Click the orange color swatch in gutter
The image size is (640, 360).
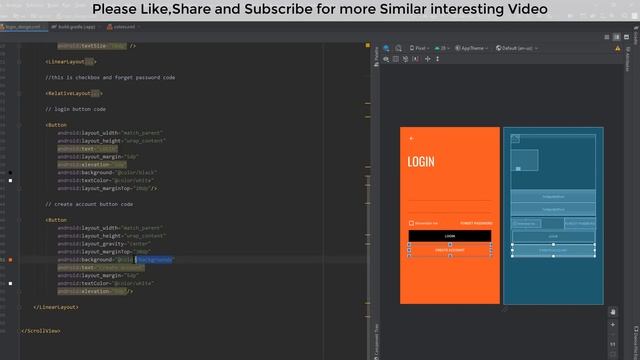click(11, 260)
